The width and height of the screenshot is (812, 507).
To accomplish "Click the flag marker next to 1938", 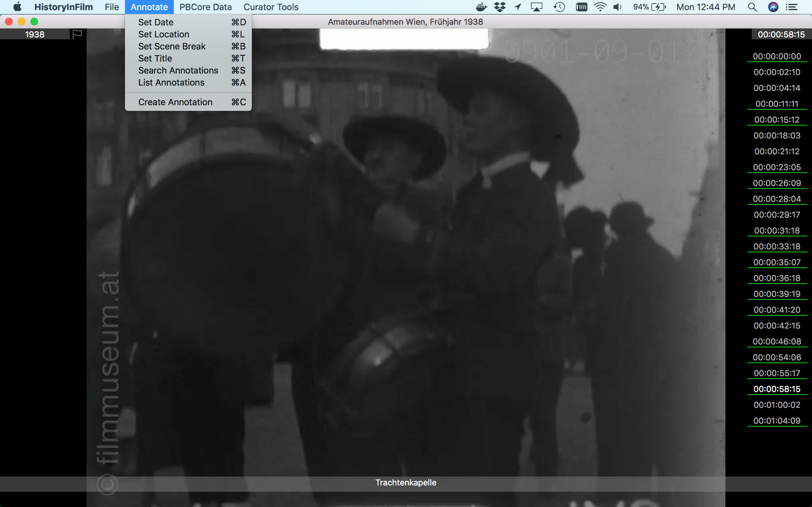I will (x=77, y=34).
